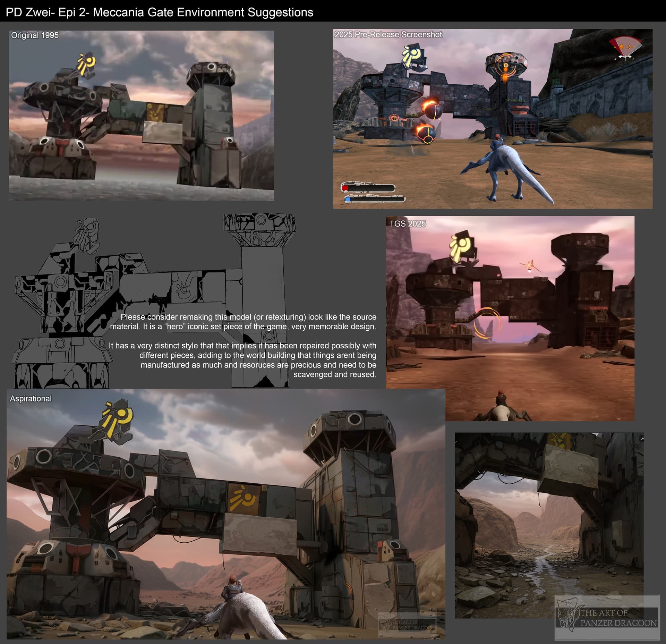The width and height of the screenshot is (666, 644).
Task: Click yellow emblem in Original 1995 image
Action: pos(86,64)
